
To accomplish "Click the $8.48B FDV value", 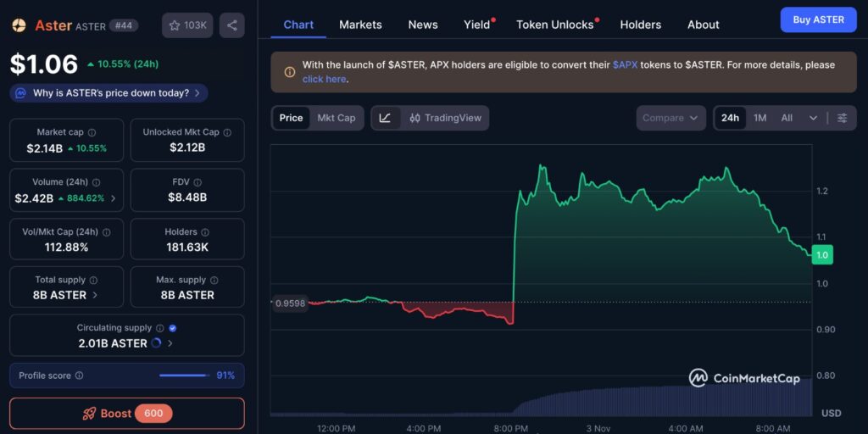I will (x=187, y=197).
